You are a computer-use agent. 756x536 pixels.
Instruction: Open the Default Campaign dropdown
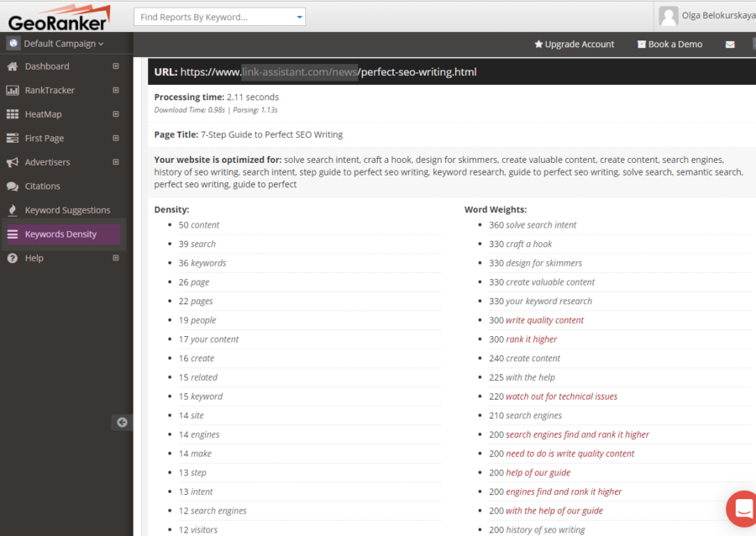[64, 44]
